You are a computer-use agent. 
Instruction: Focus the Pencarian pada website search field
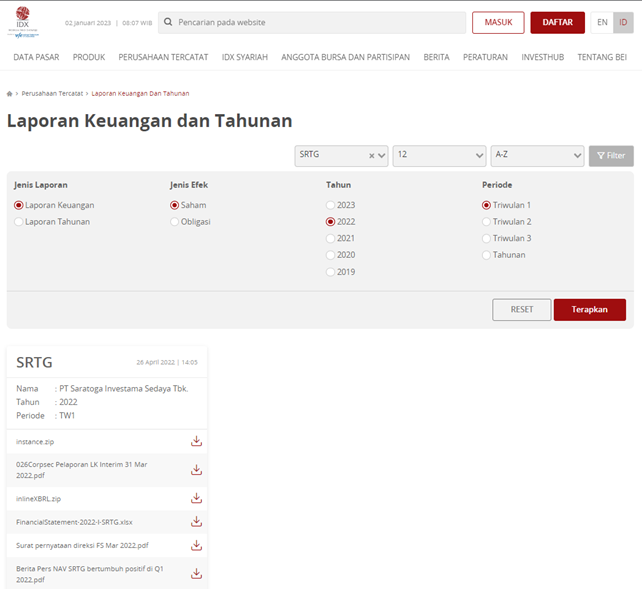pos(312,23)
